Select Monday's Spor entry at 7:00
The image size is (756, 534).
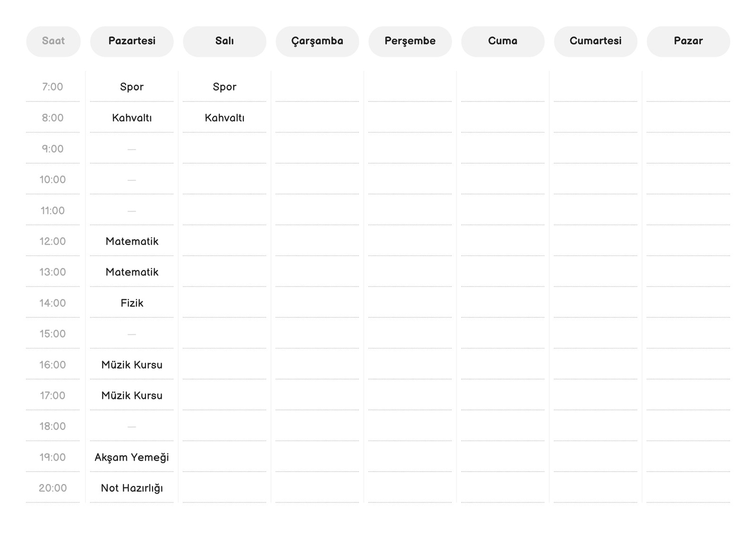click(x=132, y=87)
